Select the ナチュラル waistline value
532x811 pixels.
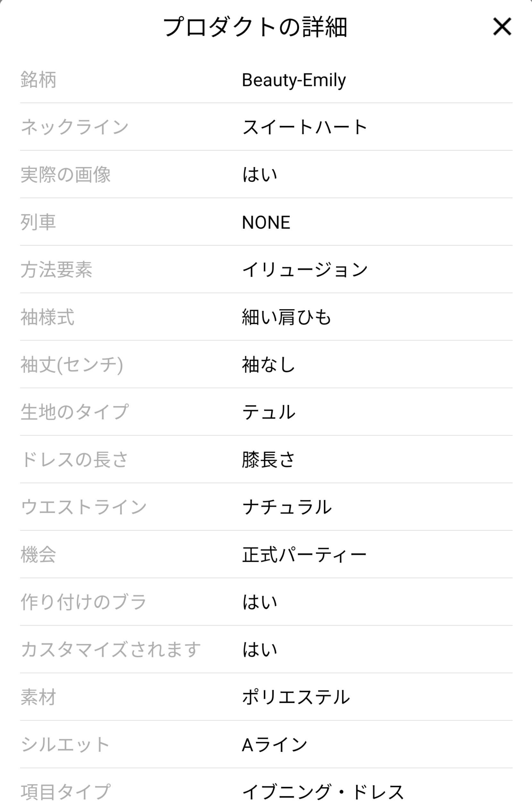point(287,507)
